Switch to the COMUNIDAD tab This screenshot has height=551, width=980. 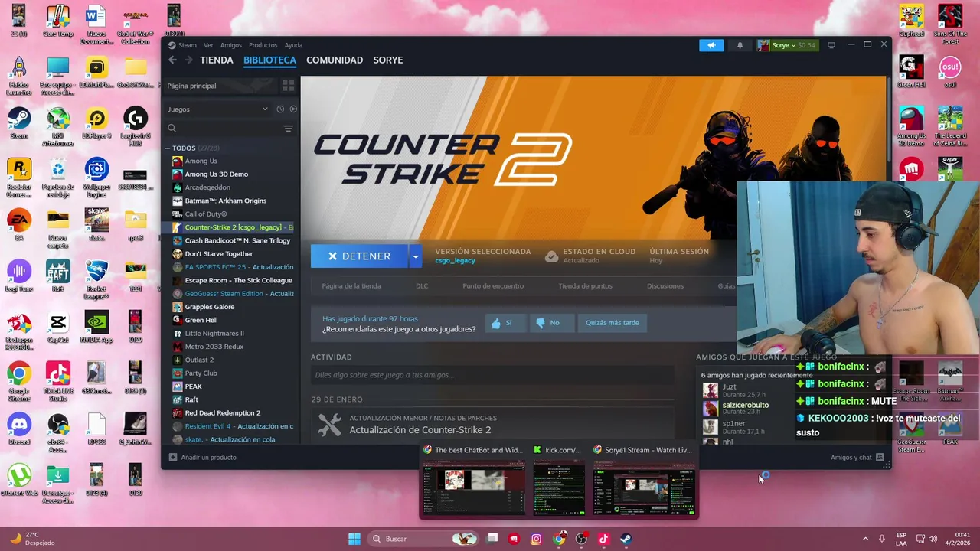[335, 60]
